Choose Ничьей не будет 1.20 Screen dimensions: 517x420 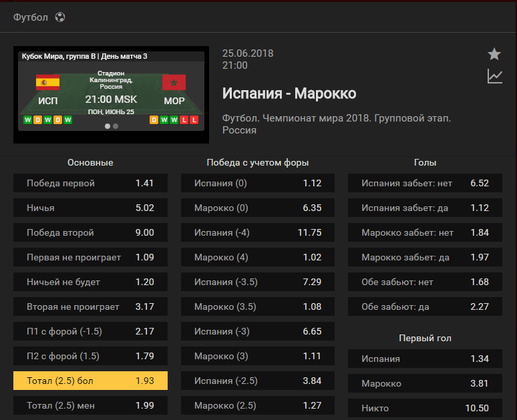pos(90,282)
